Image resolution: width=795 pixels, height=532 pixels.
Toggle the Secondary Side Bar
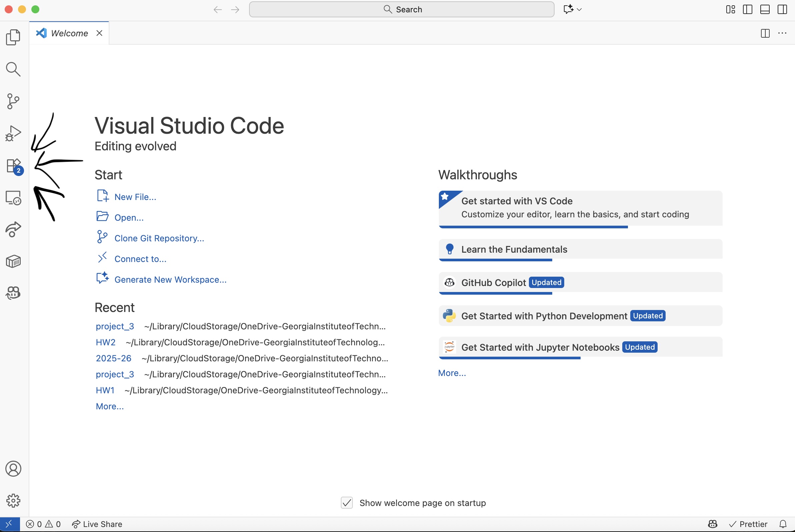[x=782, y=9]
